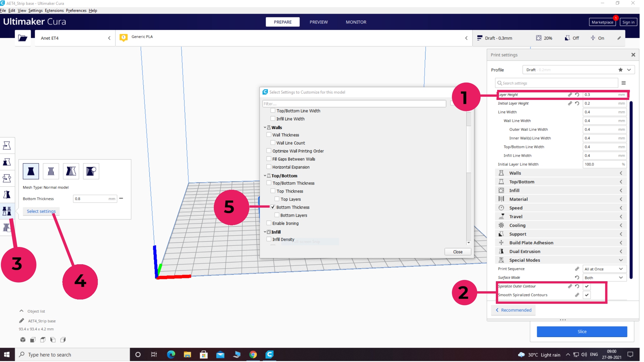The image size is (644, 362).
Task: Open the Preferences menu
Action: pos(76,10)
